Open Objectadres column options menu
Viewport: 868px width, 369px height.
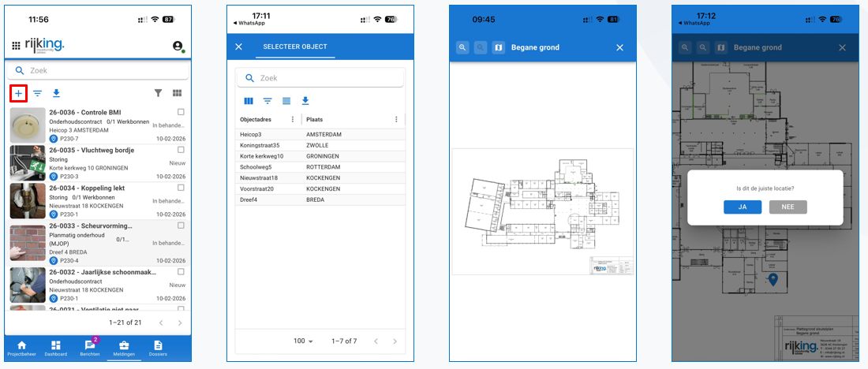[x=293, y=120]
